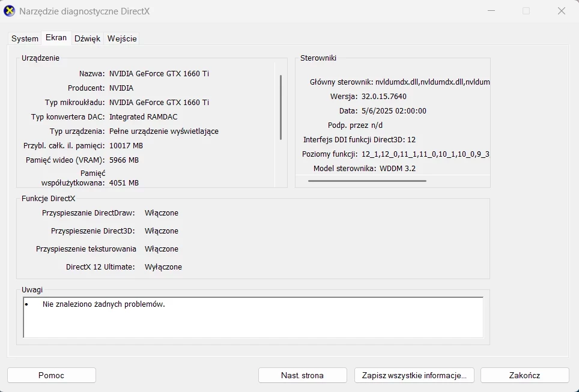
Task: Click the 4051 MB shared memory value
Action: point(124,182)
